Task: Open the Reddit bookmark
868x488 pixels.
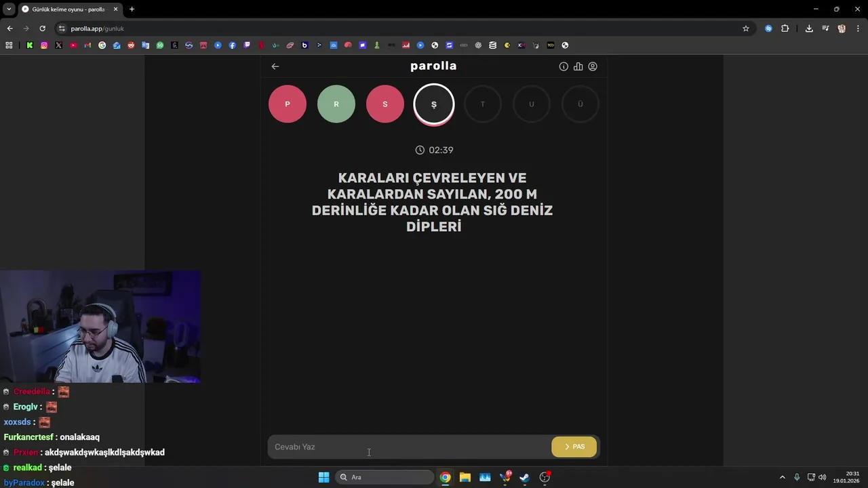Action: [x=131, y=45]
